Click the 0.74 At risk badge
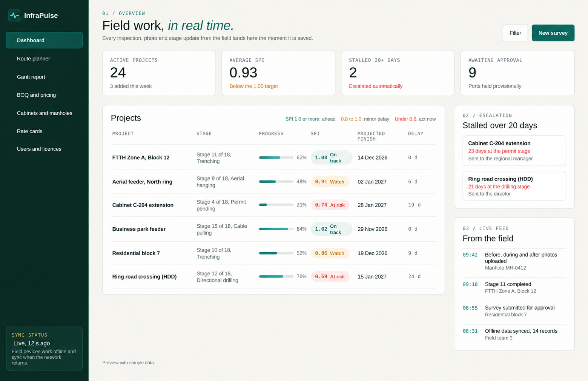588x381 pixels. (330, 205)
